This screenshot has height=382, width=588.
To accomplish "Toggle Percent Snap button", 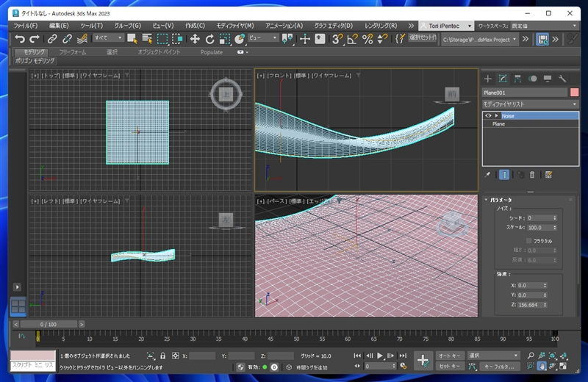I will tap(367, 39).
